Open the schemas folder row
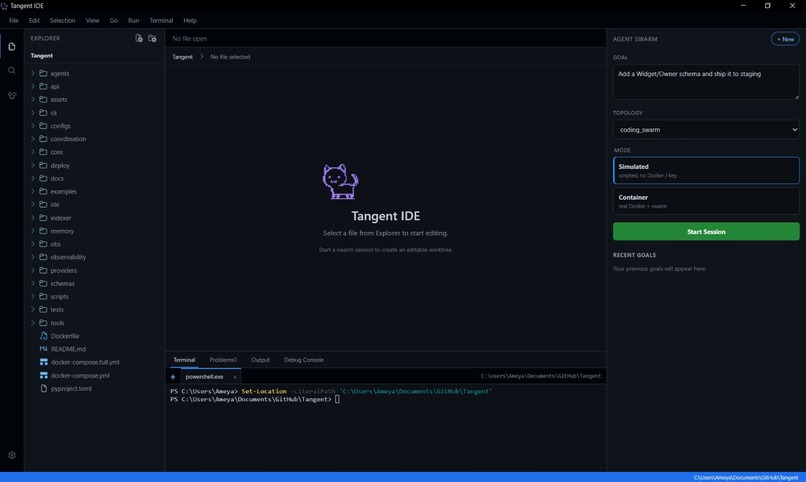Screen dimensions: 806x482 point(95,283)
